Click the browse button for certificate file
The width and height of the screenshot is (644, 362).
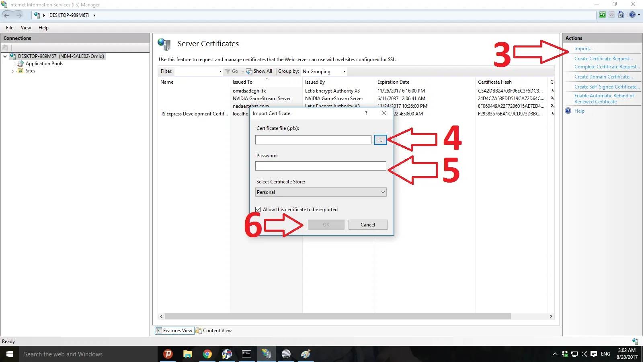380,140
